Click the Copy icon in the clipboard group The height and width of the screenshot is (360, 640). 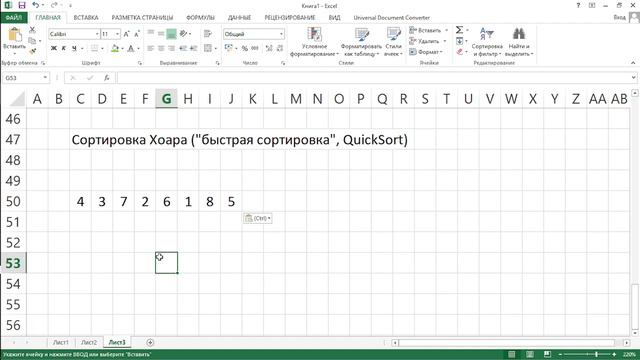click(x=32, y=40)
